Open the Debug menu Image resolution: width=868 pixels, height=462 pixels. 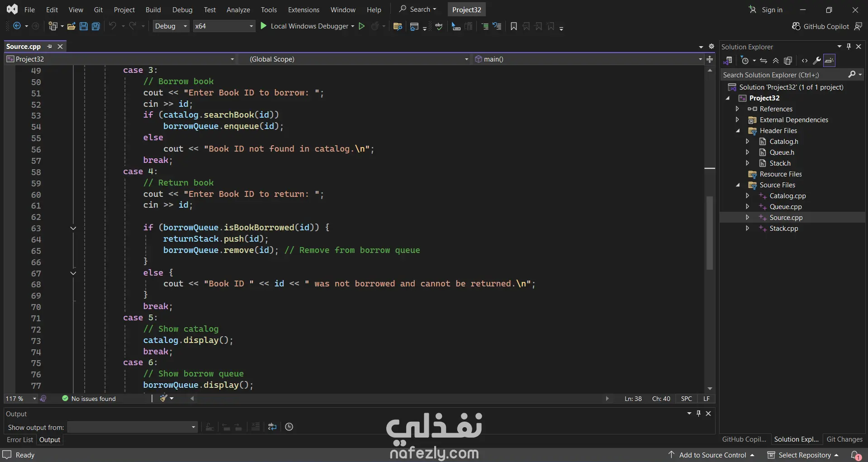182,10
